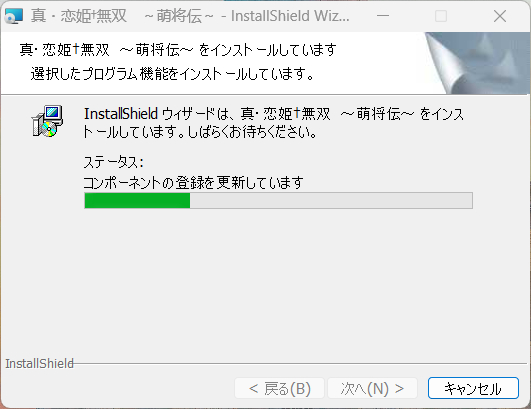Click the disabled 次へ(N) button

(372, 388)
